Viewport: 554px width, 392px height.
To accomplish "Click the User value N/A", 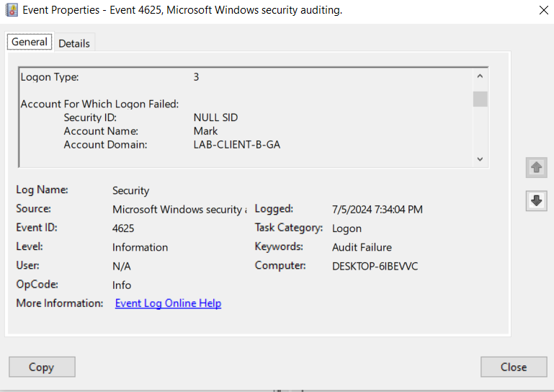I will click(122, 266).
